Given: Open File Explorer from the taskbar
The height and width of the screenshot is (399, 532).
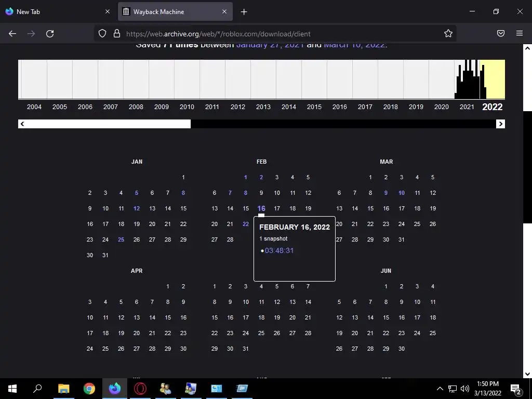Looking at the screenshot, I should tap(63, 389).
